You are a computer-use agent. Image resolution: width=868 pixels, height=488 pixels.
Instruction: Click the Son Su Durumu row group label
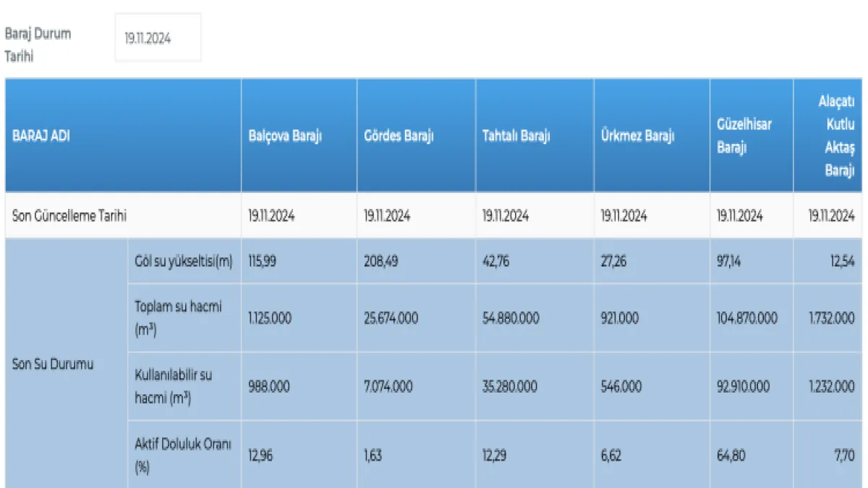pyautogui.click(x=53, y=364)
